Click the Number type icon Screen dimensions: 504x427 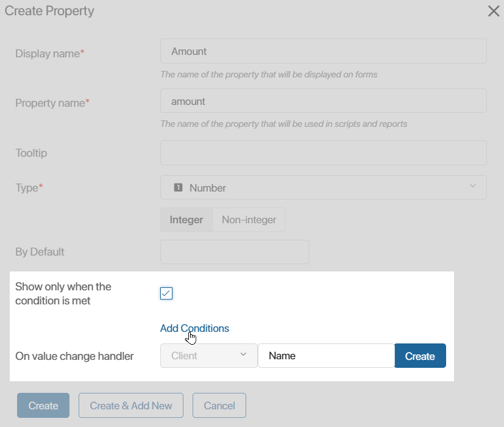click(x=178, y=187)
